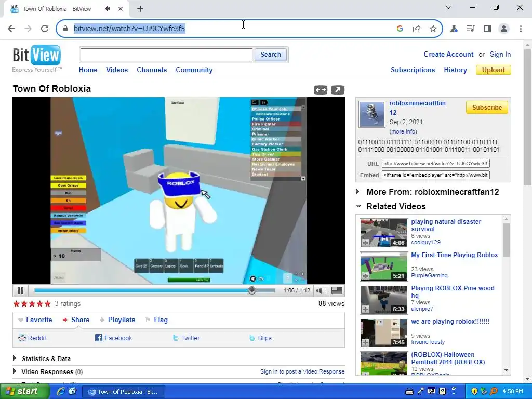Select the Favorite action tab
The image size is (532, 399).
[x=35, y=320]
